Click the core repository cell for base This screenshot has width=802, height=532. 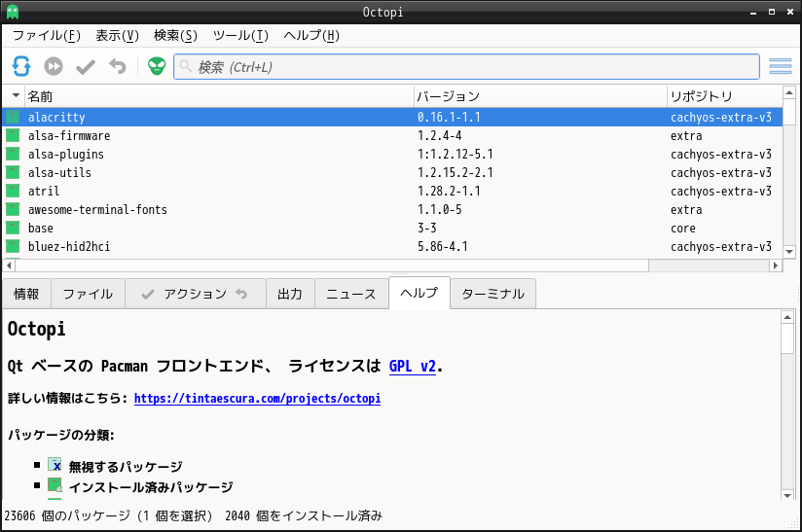click(683, 228)
